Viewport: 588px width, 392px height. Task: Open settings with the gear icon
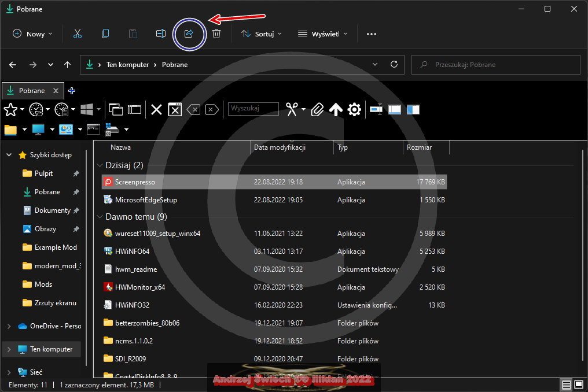pyautogui.click(x=354, y=110)
